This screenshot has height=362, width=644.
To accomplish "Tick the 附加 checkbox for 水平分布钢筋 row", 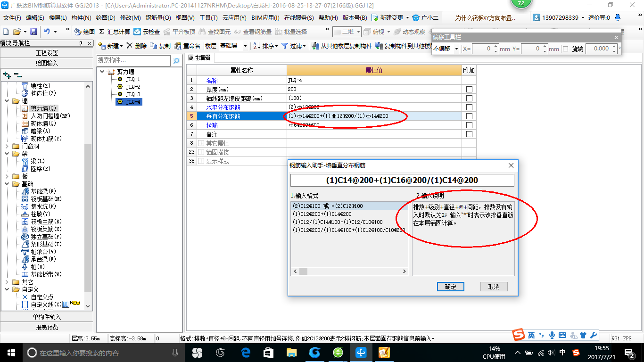I will pyautogui.click(x=469, y=107).
